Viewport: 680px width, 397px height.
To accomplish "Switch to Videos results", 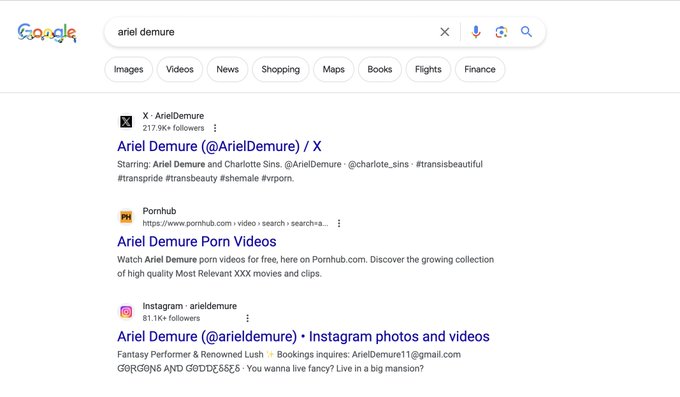I will click(x=180, y=69).
